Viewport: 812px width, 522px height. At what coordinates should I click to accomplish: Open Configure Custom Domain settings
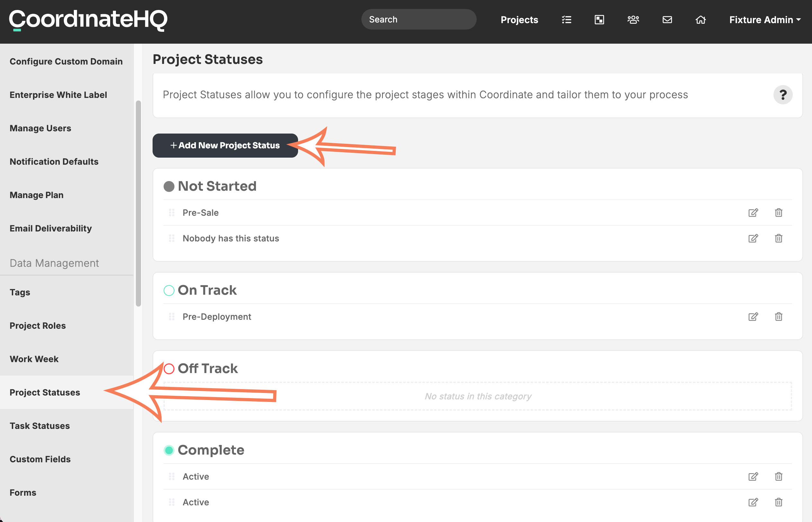(x=66, y=61)
